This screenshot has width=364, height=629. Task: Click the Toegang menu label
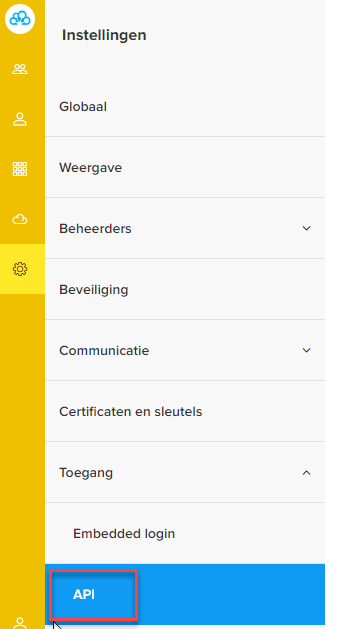point(86,473)
